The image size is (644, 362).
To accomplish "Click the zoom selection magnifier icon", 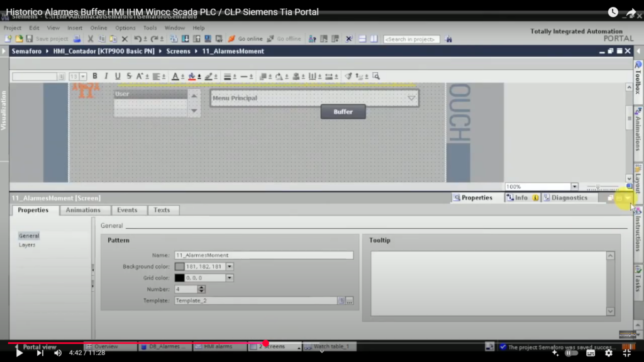I will (x=376, y=76).
